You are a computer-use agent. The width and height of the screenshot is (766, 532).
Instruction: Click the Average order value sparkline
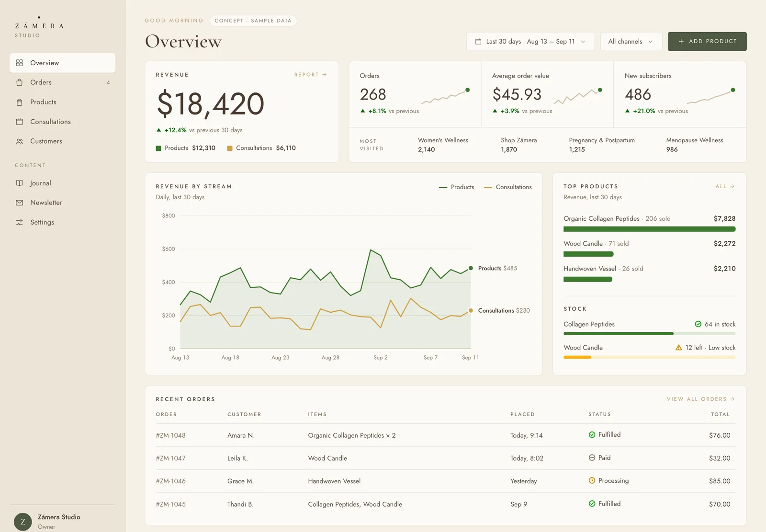[578, 96]
